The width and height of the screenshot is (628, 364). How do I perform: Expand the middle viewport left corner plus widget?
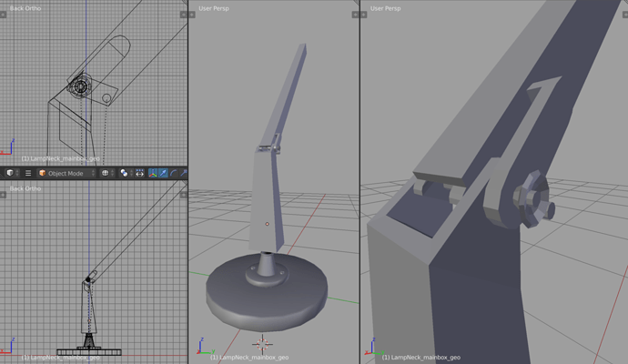(x=192, y=15)
